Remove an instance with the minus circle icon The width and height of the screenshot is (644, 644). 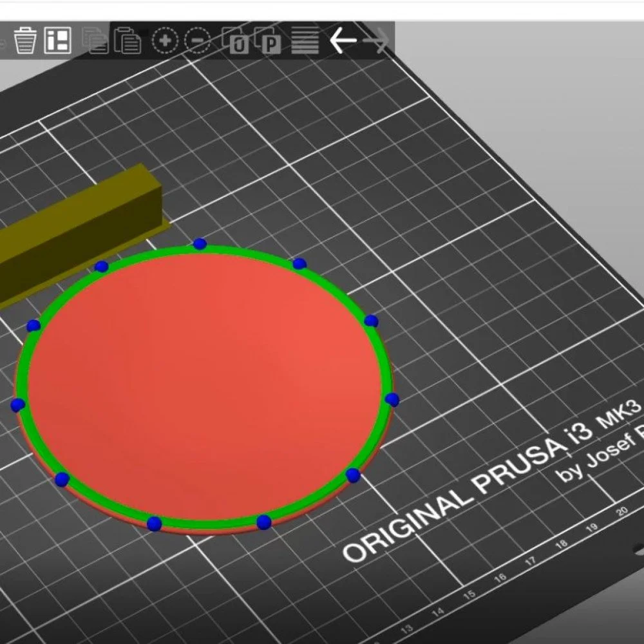[198, 40]
